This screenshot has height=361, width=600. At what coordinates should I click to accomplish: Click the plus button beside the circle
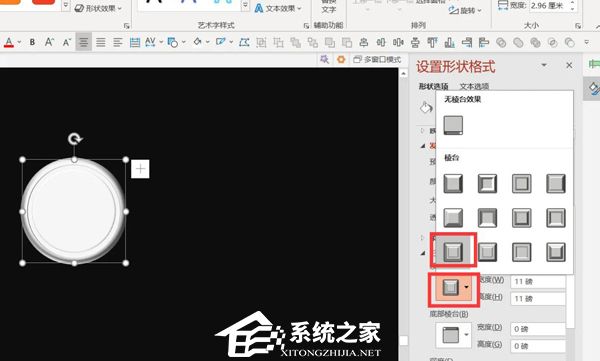[x=140, y=169]
